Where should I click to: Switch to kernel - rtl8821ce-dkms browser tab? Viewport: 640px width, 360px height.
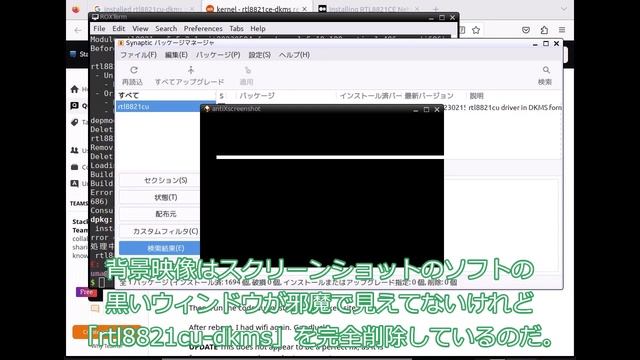[257, 9]
